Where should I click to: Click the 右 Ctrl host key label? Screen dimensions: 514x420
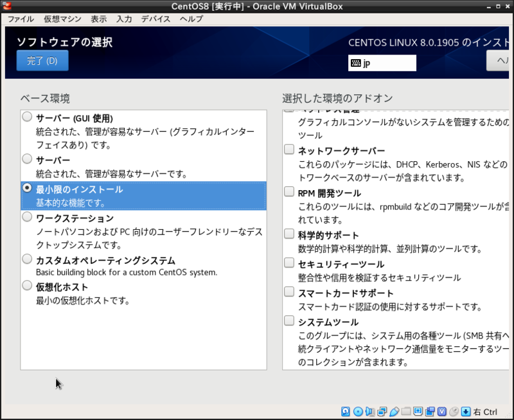click(x=485, y=412)
